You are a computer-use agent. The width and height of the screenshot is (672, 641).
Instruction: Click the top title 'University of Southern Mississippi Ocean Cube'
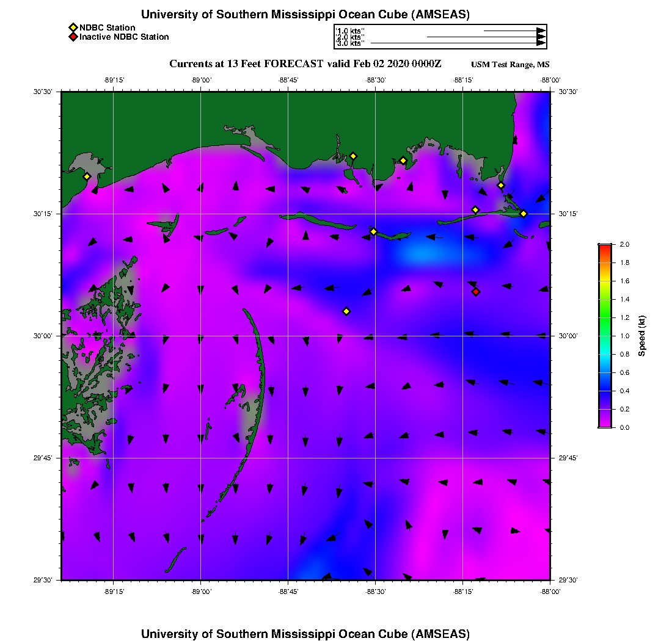274,14
